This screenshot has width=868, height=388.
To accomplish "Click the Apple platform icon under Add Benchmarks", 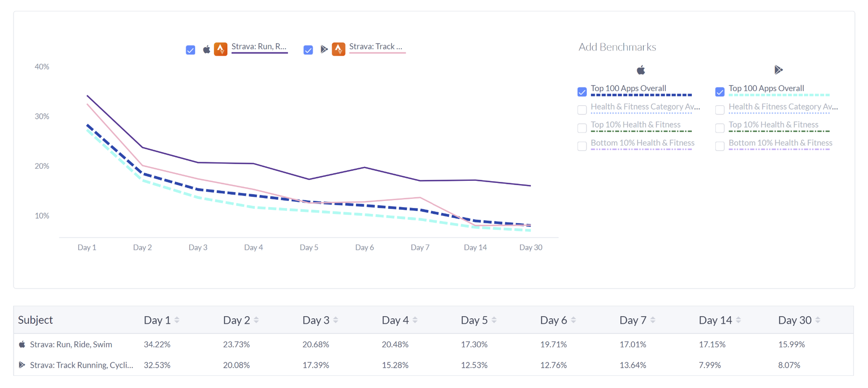I will 641,70.
